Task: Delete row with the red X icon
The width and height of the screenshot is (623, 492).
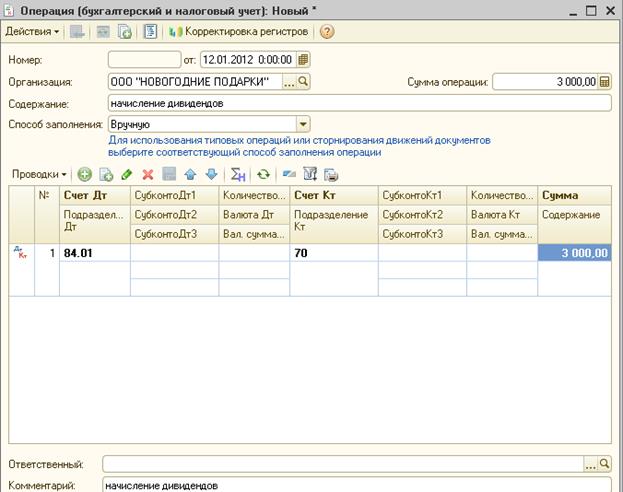Action: click(148, 174)
